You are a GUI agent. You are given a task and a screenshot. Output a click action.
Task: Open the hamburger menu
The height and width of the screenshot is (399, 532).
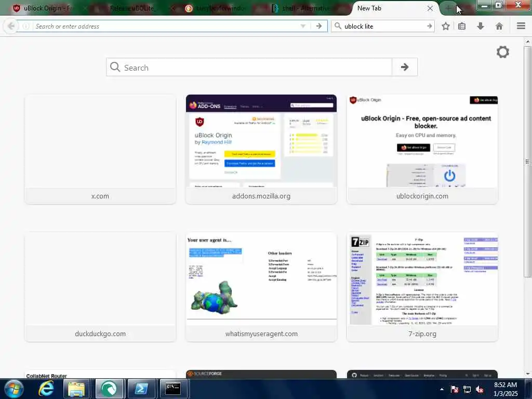[x=521, y=26]
